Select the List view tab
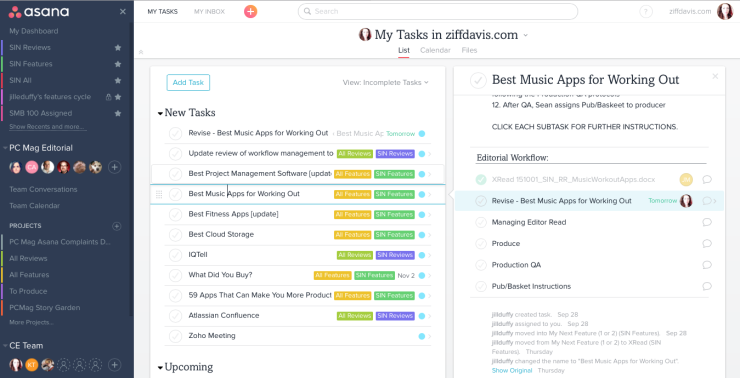 coord(404,50)
